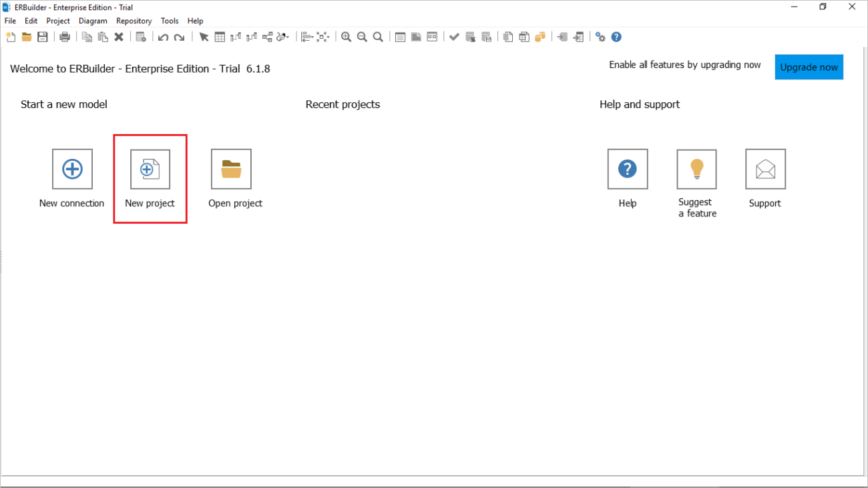This screenshot has width=868, height=488.
Task: Start a New project
Action: pos(150,168)
